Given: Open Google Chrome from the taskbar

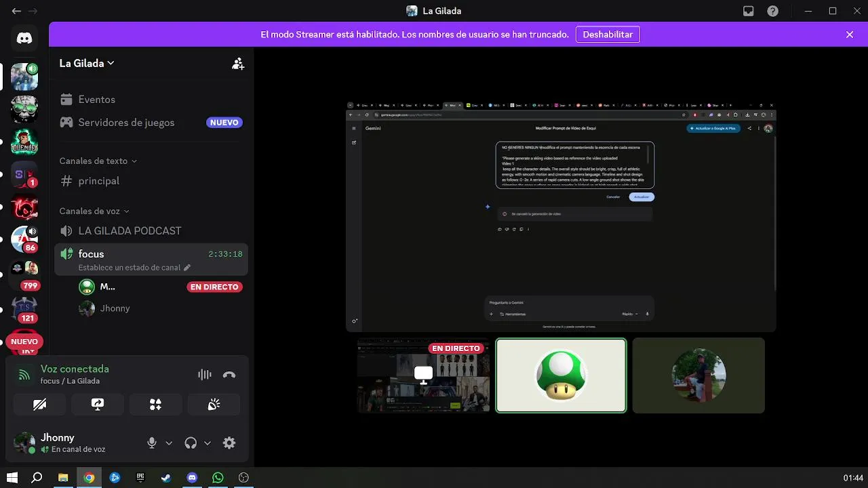Looking at the screenshot, I should (x=89, y=478).
